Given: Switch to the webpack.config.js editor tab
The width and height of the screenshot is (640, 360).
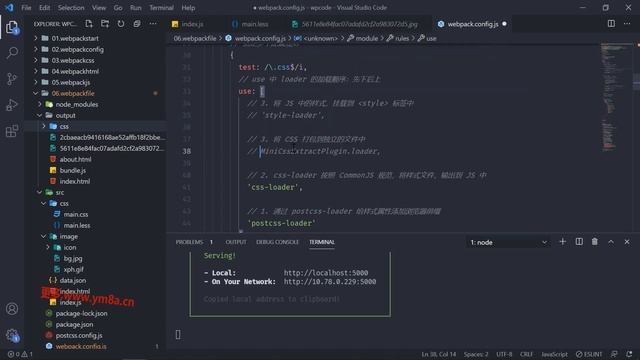Looking at the screenshot, I should (x=473, y=24).
